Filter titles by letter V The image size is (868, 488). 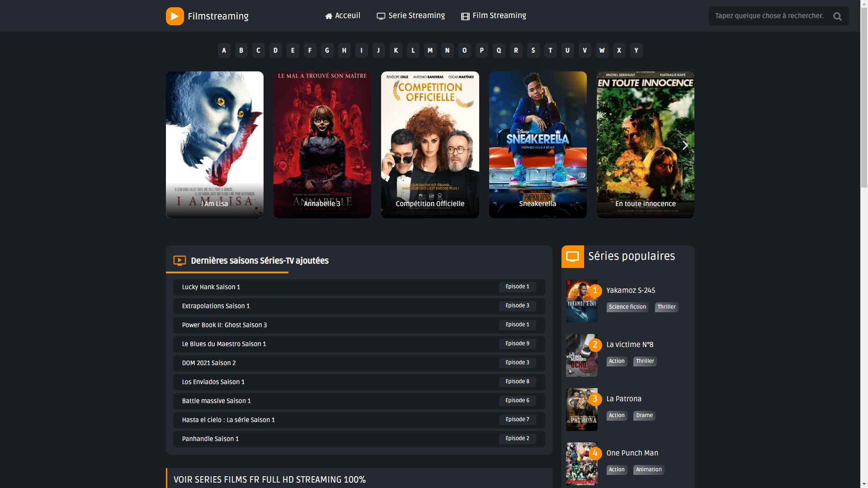[585, 51]
